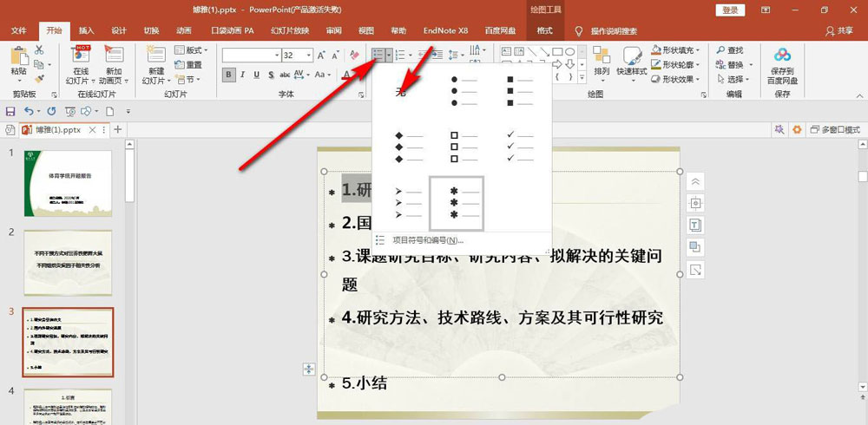
Task: Click new blank document icon in quick toolbar
Action: click(109, 111)
